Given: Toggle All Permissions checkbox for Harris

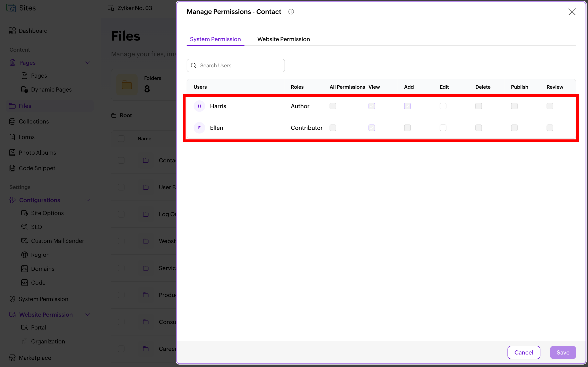Looking at the screenshot, I should coord(332,106).
